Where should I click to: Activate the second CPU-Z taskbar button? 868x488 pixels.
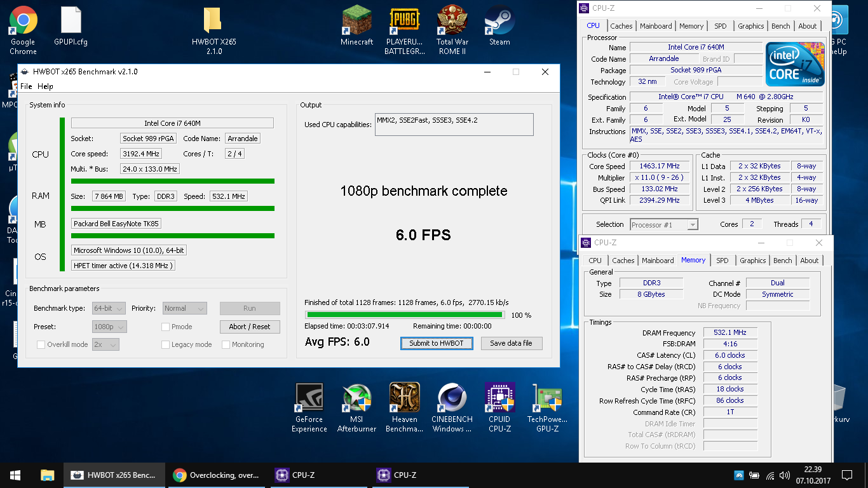point(419,475)
